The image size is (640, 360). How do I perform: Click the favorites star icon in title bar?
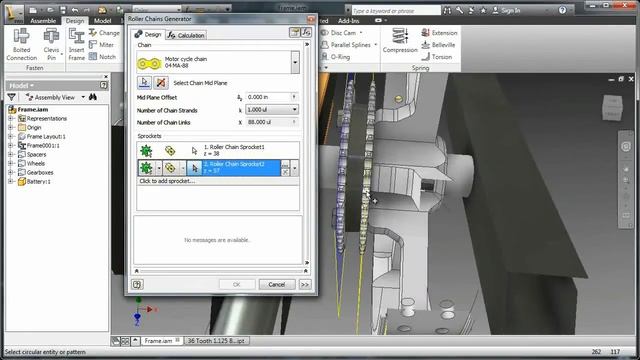483,11
